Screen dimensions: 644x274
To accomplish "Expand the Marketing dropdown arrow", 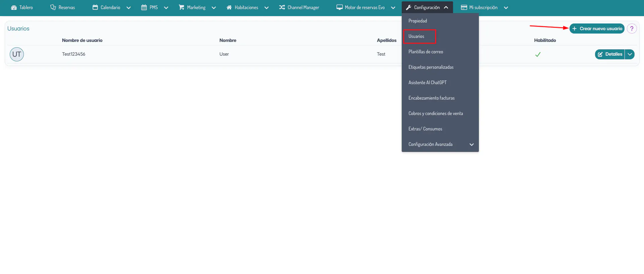I will click(x=214, y=8).
